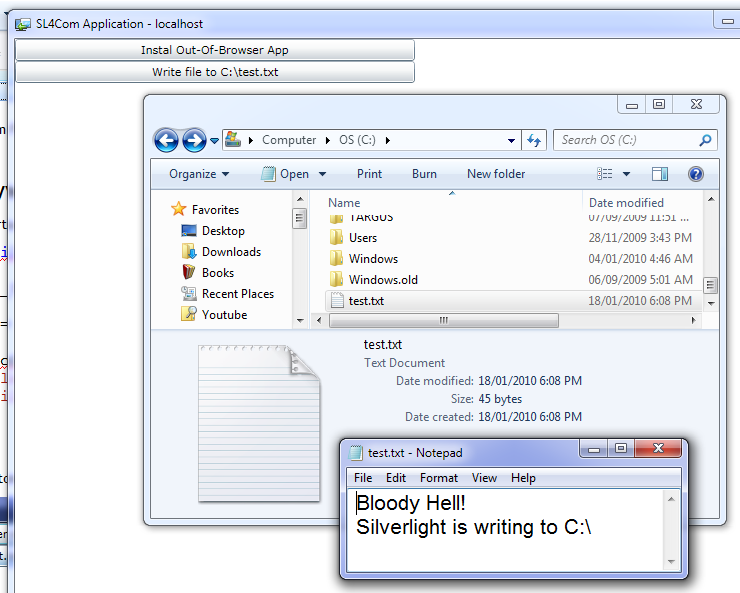Click Open in Explorer toolbar

point(285,174)
